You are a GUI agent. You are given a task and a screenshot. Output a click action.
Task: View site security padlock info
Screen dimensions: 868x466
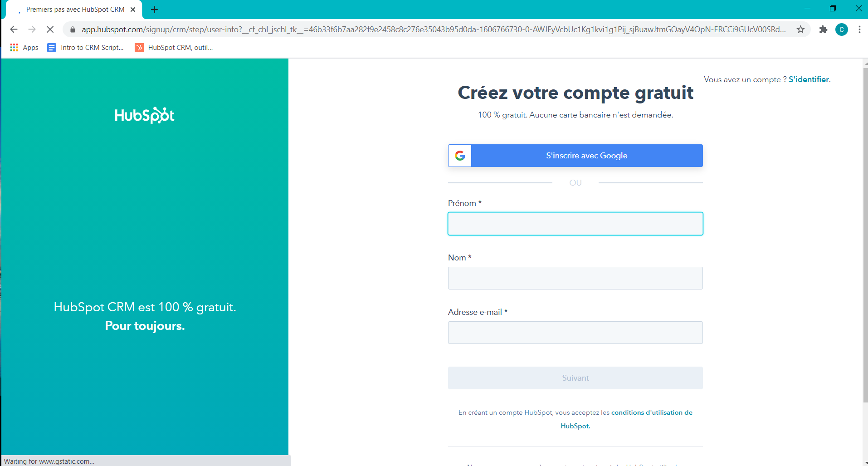click(73, 29)
